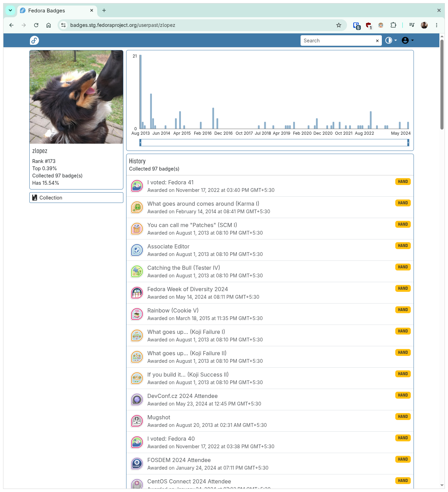Screen dimensions: 448x492
Task: Open the Koji Failure II badge icon
Action: (x=137, y=357)
